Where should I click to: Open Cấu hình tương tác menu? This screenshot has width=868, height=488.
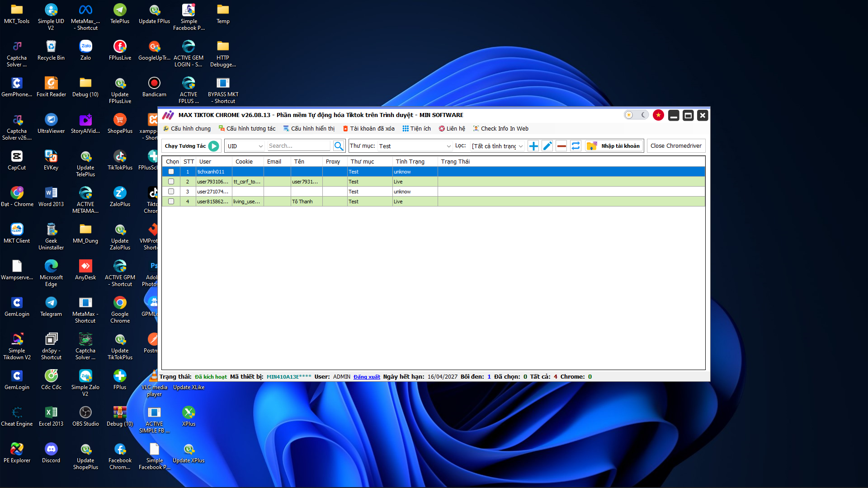coord(247,129)
